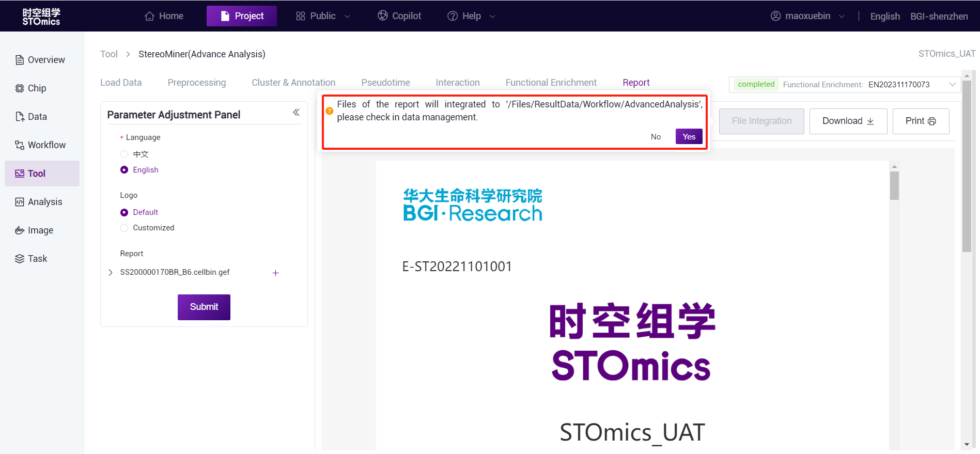The width and height of the screenshot is (980, 454).
Task: Click the Project document icon
Action: point(225,16)
